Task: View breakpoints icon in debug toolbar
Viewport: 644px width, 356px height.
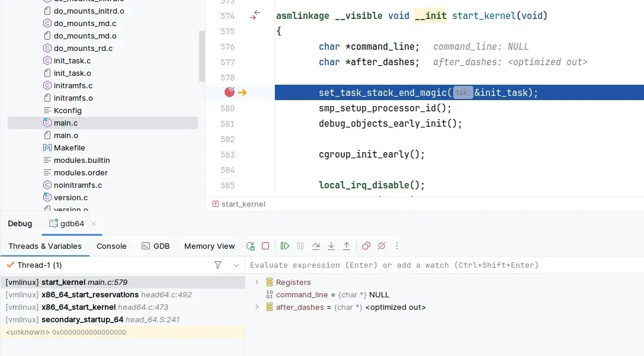Action: (x=366, y=246)
